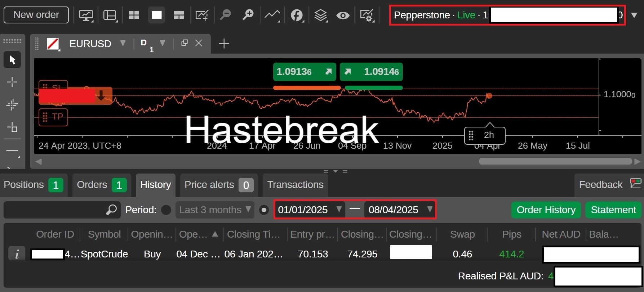Open the 08/04/2025 end date picker
This screenshot has width=644, height=292.
pyautogui.click(x=400, y=210)
